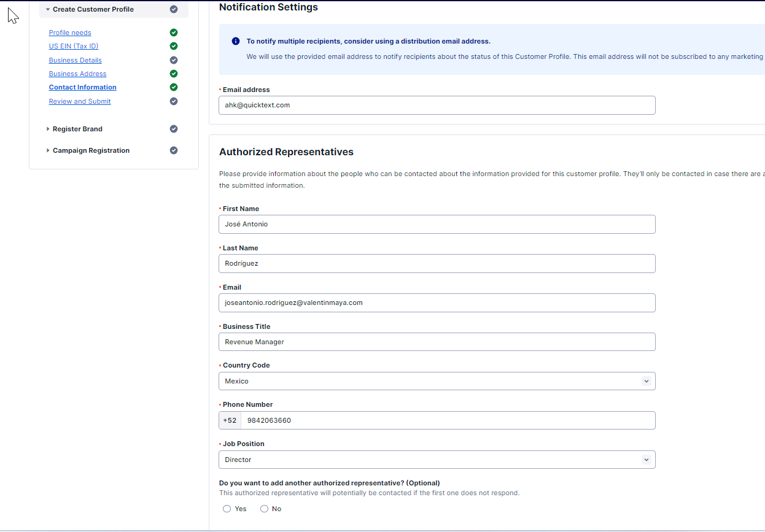Expand the Campaign Registration section

[91, 150]
